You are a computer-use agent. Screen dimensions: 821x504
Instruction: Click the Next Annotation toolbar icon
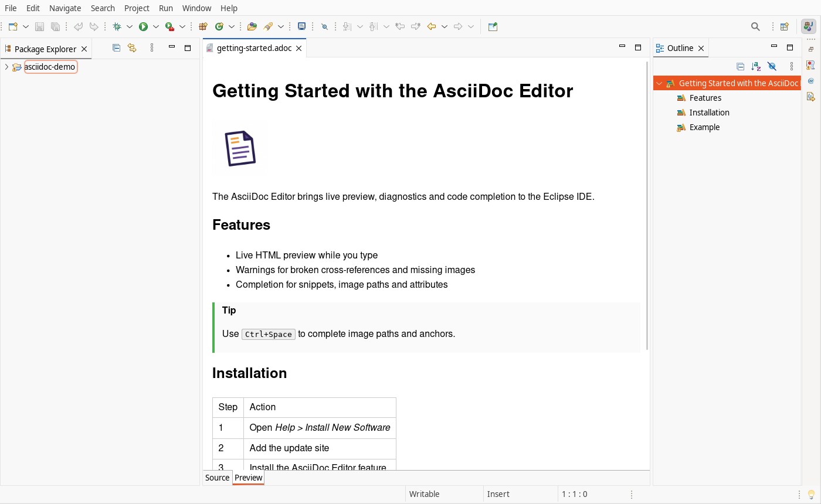[x=347, y=26]
